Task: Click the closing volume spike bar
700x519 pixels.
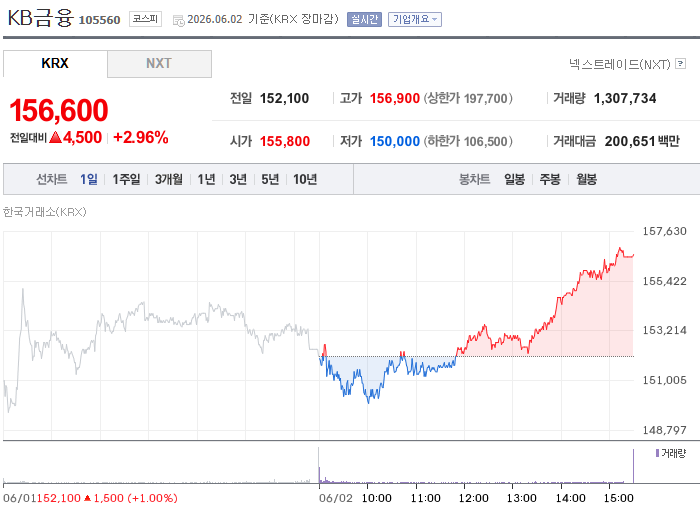Action: (x=633, y=466)
